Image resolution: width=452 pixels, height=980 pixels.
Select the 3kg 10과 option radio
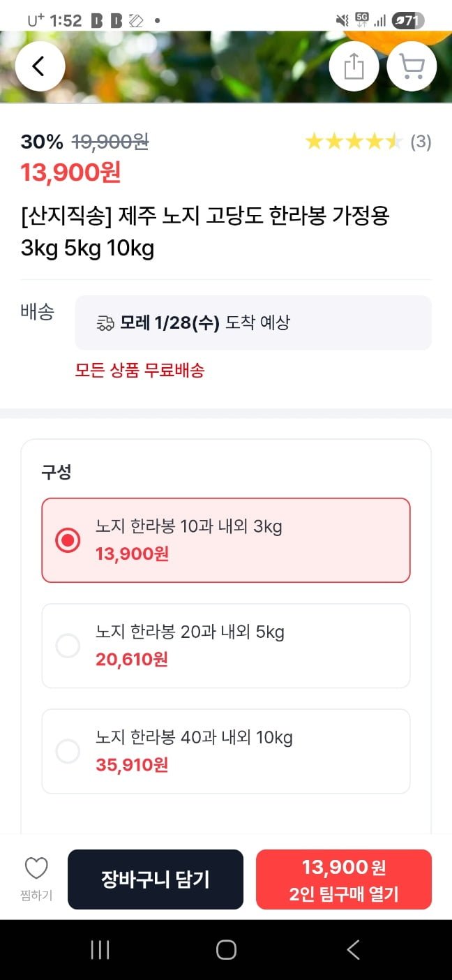(x=68, y=540)
